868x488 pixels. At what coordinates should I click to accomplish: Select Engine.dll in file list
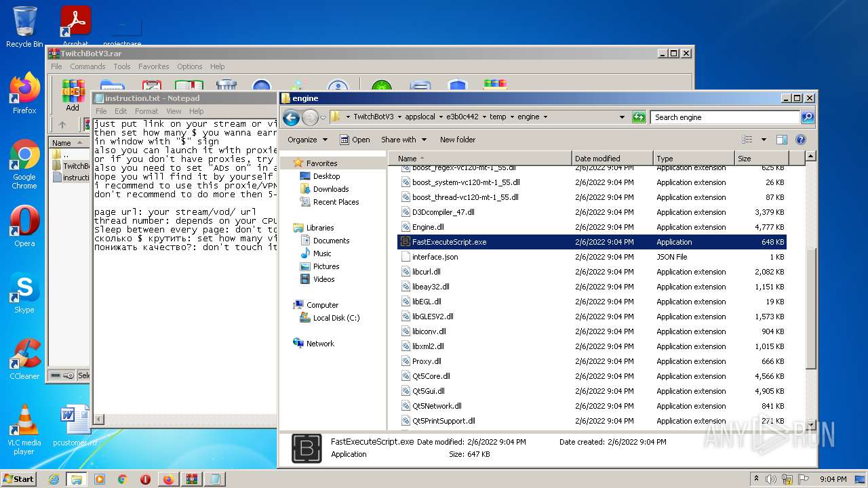tap(592, 227)
